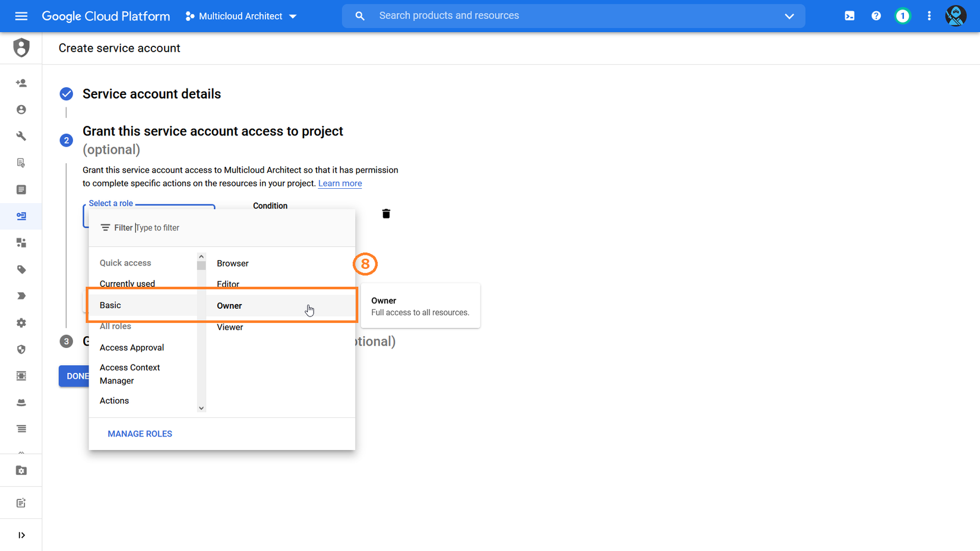Open the green notifications badge

tap(902, 16)
